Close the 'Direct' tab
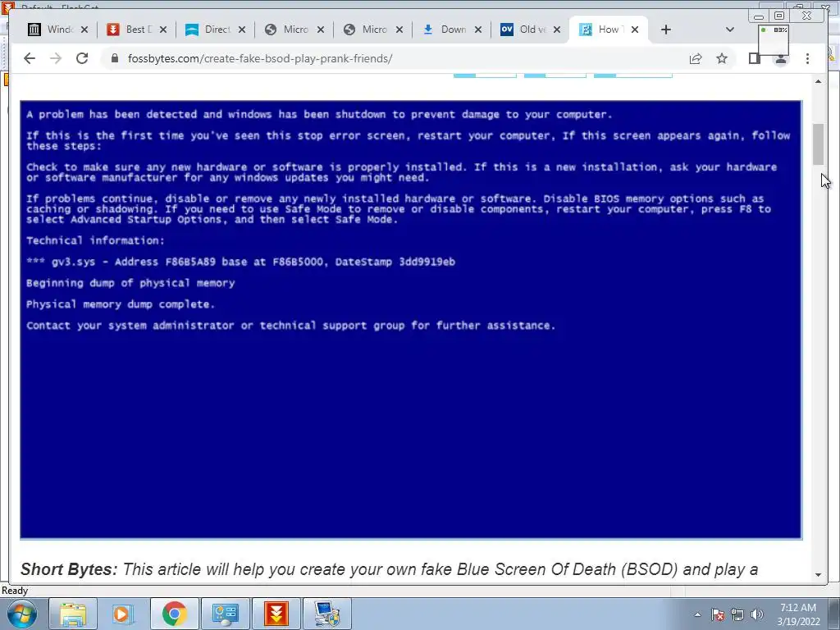Viewport: 840px width, 630px height. point(242,30)
